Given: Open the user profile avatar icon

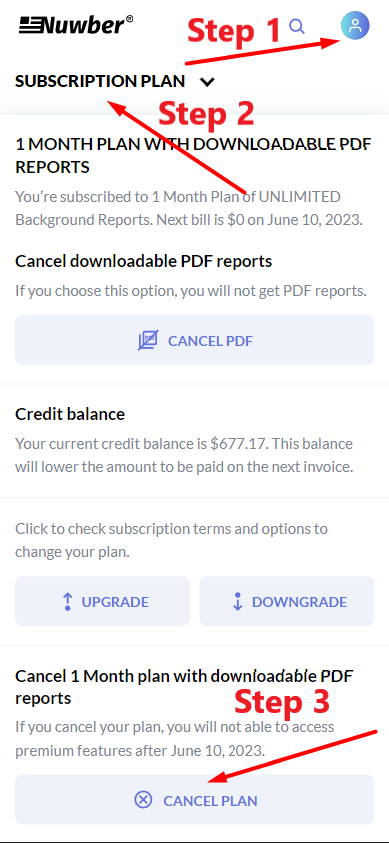Looking at the screenshot, I should [x=355, y=25].
